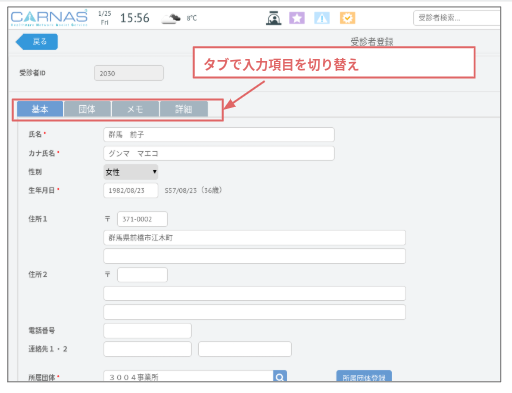Click the 氏名 name field

click(219, 135)
